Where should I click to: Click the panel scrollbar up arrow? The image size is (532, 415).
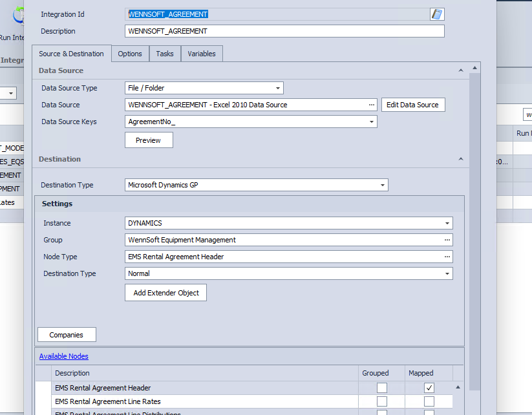(474, 68)
